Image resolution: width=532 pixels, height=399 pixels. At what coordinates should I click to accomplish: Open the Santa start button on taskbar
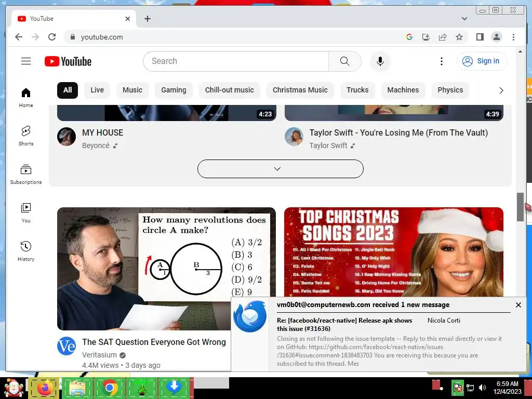[14, 388]
